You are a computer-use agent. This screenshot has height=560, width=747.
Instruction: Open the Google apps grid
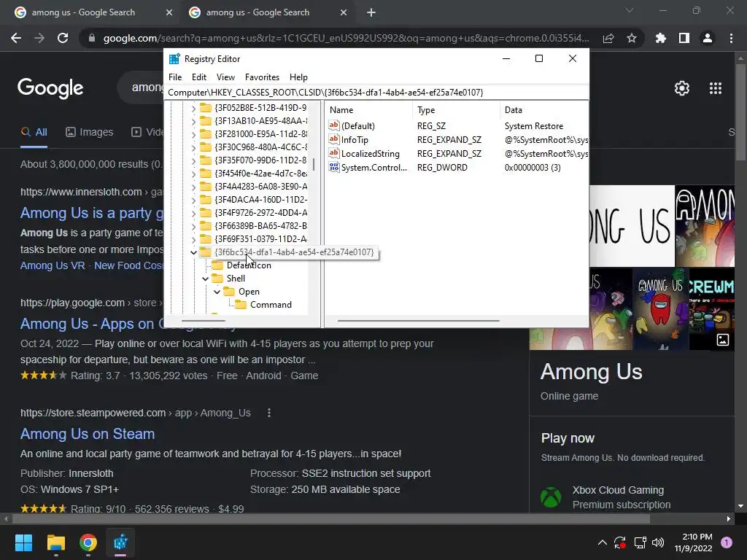(x=716, y=88)
